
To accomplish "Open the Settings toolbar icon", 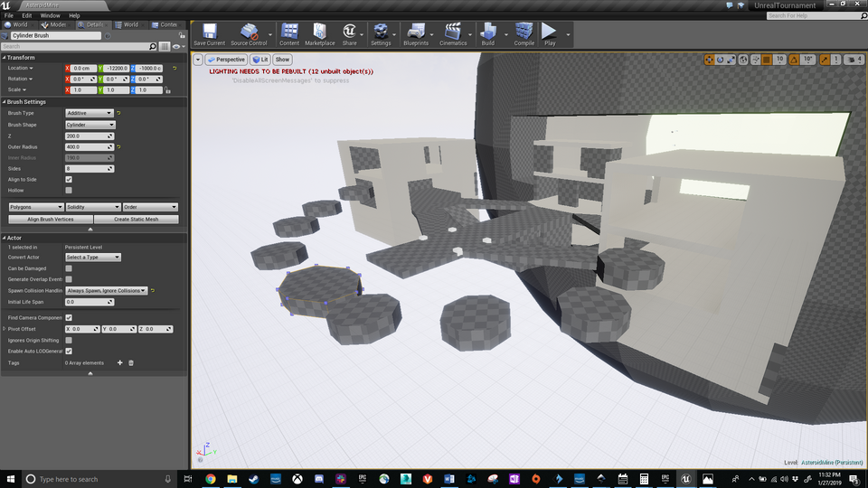I will pos(381,34).
